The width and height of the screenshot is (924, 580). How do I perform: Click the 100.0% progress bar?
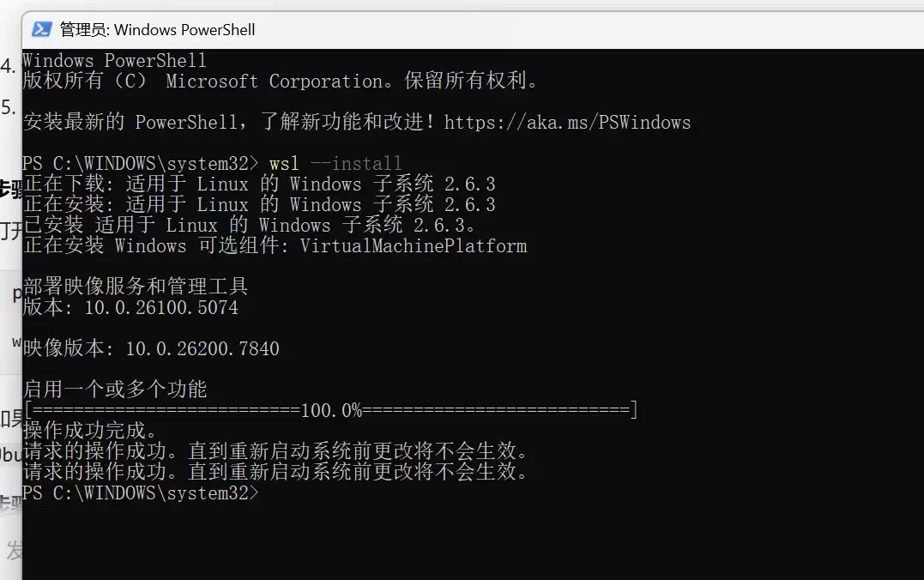[x=330, y=410]
